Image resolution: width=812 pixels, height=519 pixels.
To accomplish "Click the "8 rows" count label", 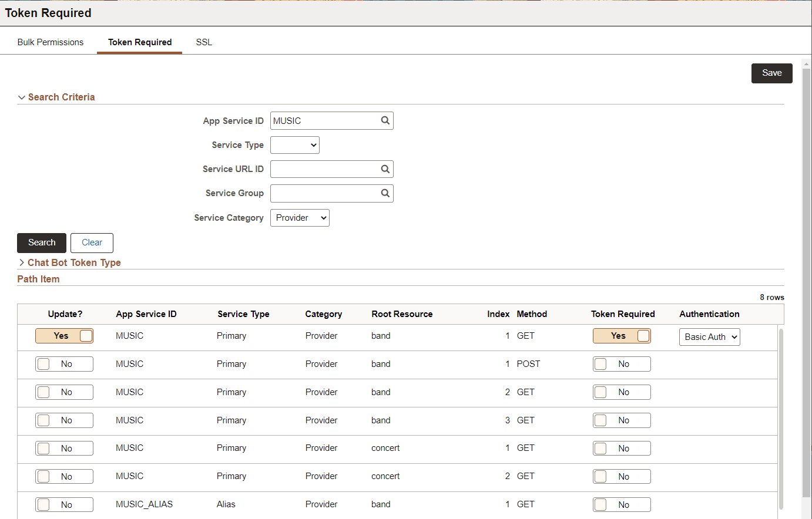I will click(772, 297).
